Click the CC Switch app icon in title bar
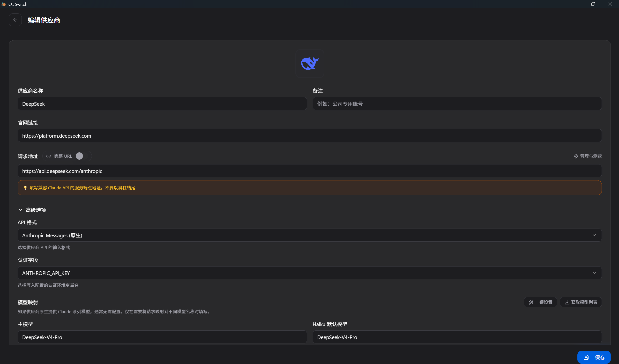Viewport: 619px width, 364px height. click(x=4, y=4)
